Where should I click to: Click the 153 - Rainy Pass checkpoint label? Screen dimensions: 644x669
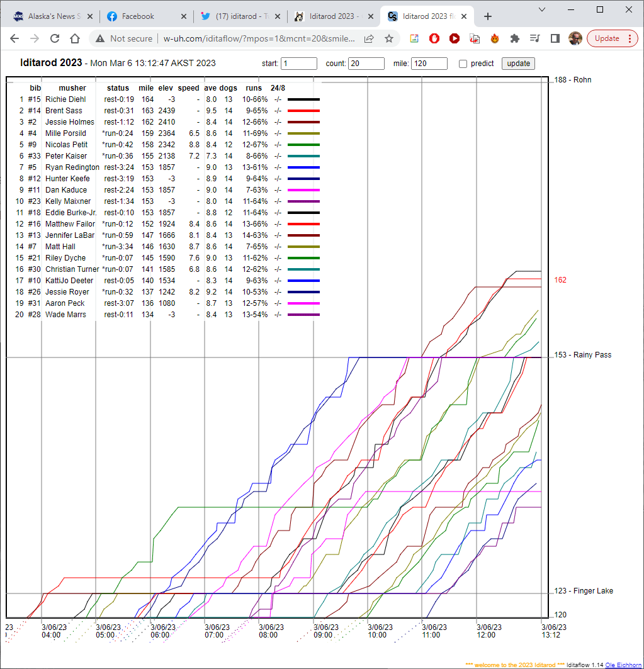click(582, 355)
